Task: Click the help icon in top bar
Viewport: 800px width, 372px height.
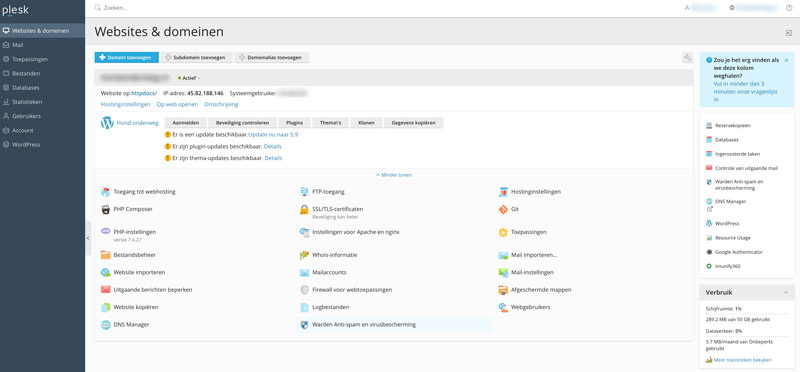Action: 789,8
